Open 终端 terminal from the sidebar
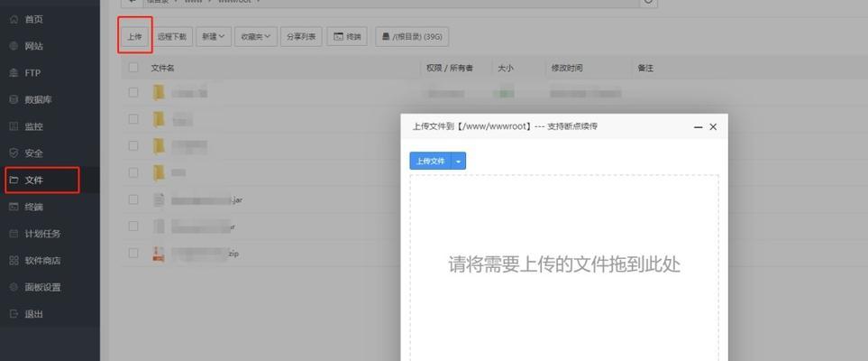This screenshot has width=868, height=361. pos(33,207)
